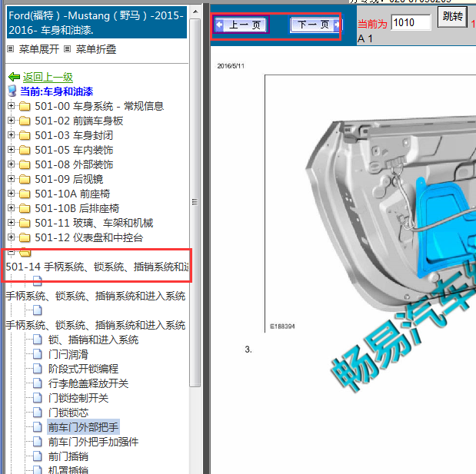Viewport: 476px width, 474px height.
Task: Click folder icon of 501-10B 后排座椅
Action: [25, 208]
